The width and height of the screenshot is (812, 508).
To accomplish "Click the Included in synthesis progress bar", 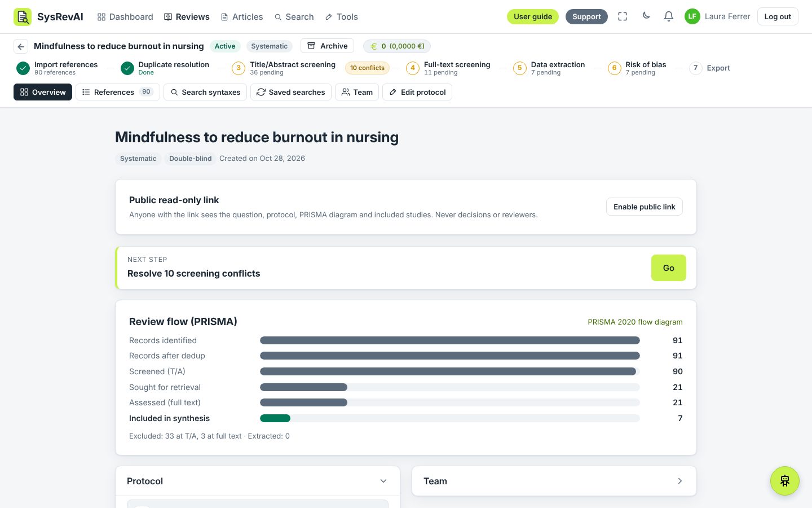I will (x=450, y=418).
